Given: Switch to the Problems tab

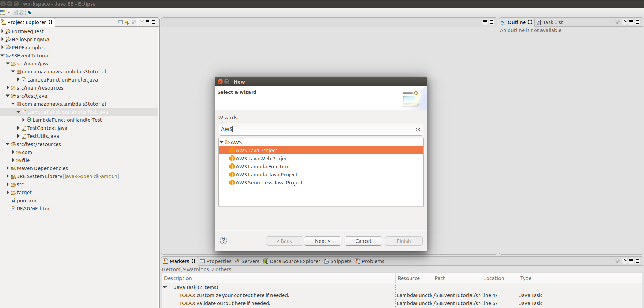Looking at the screenshot, I should (369, 261).
